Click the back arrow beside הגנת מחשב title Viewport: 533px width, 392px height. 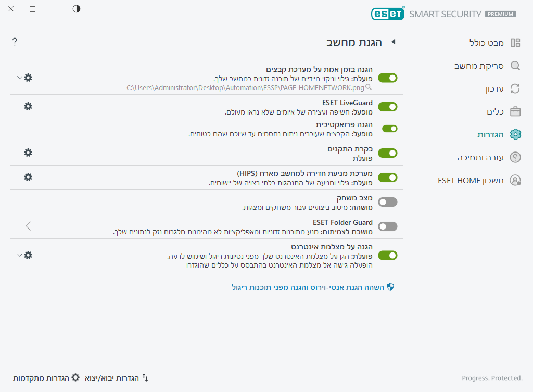click(x=394, y=42)
